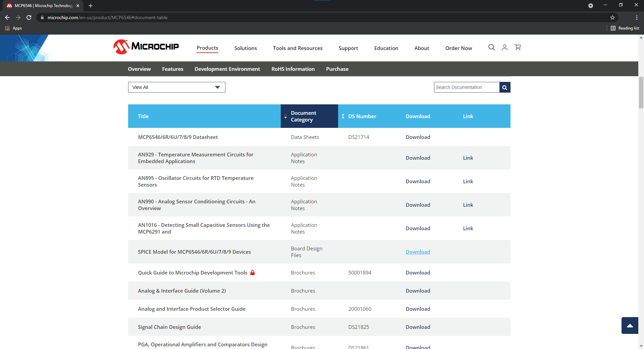This screenshot has height=349, width=644.
Task: Open Tools and Resources menu
Action: click(x=298, y=48)
